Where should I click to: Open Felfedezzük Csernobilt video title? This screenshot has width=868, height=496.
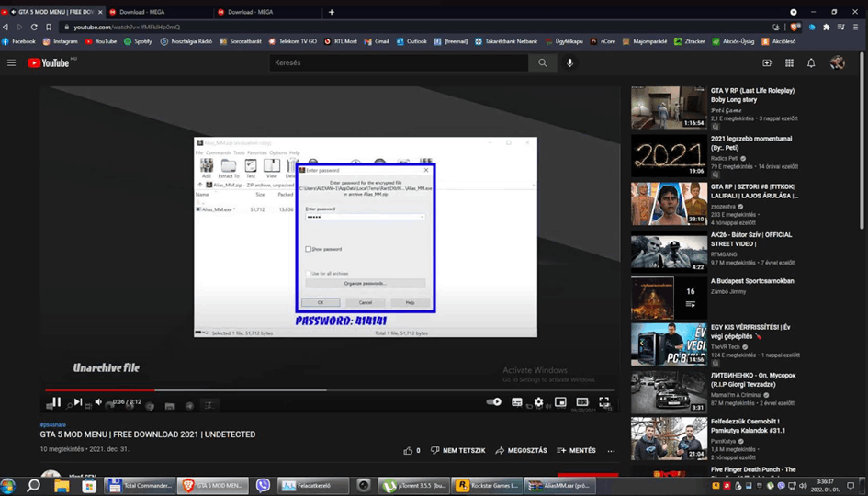click(x=748, y=425)
